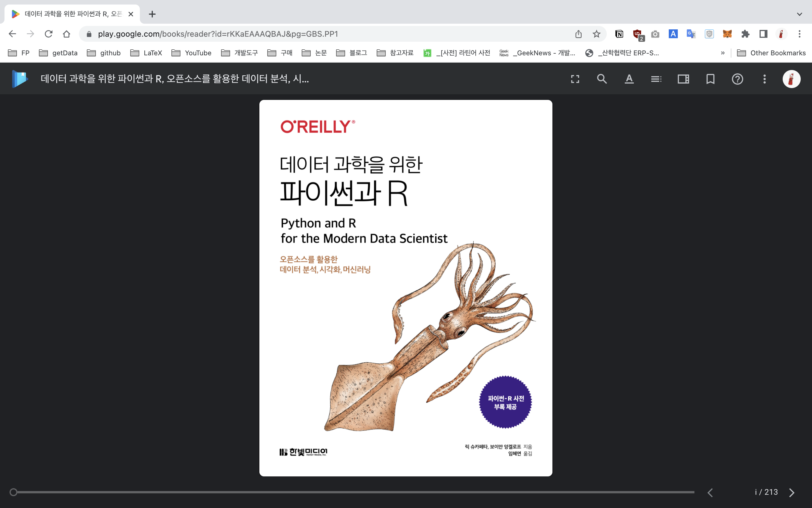Open the LaTeX bookmarks folder
The height and width of the screenshot is (508, 812).
[146, 53]
